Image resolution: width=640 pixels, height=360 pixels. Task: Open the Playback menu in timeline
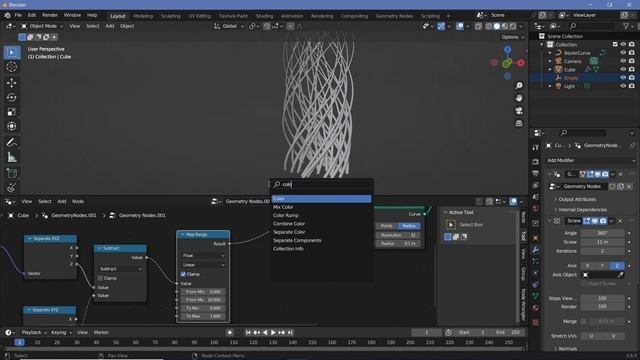point(34,333)
